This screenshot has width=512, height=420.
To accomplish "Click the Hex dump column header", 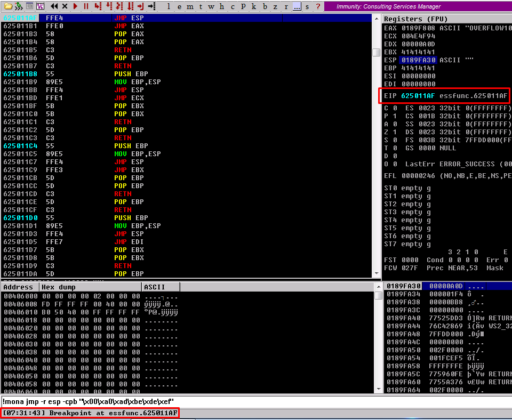I will (91, 287).
